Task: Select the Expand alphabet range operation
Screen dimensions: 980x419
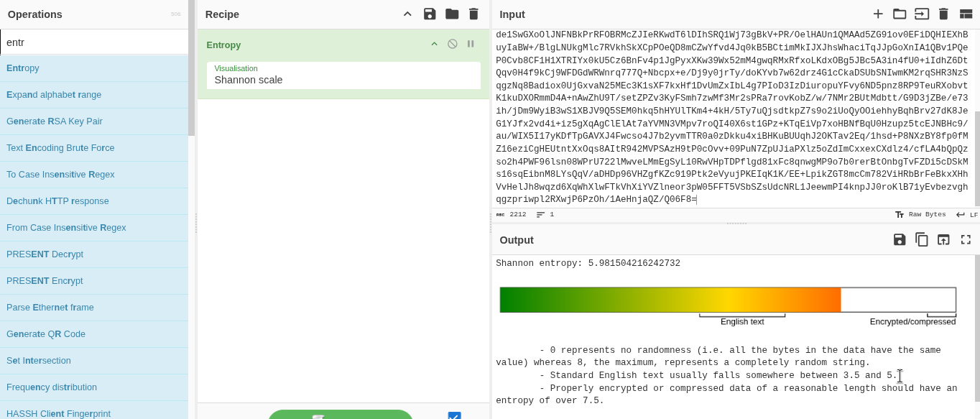Action: point(94,95)
